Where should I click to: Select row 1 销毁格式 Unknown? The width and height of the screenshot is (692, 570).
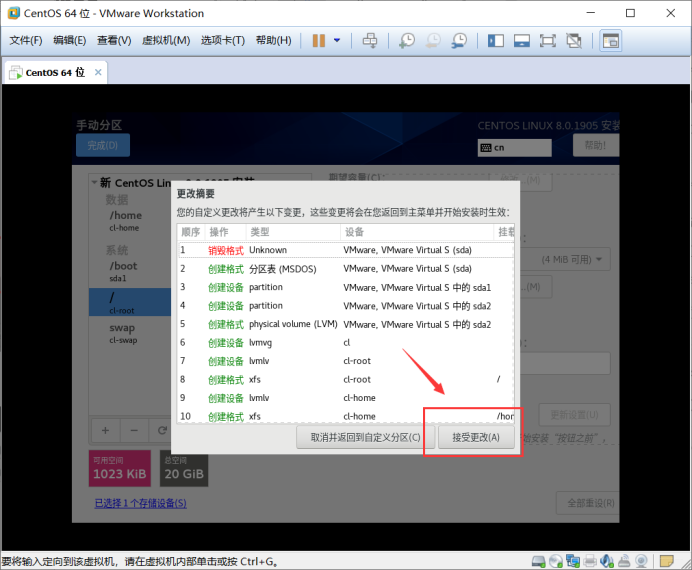click(346, 250)
